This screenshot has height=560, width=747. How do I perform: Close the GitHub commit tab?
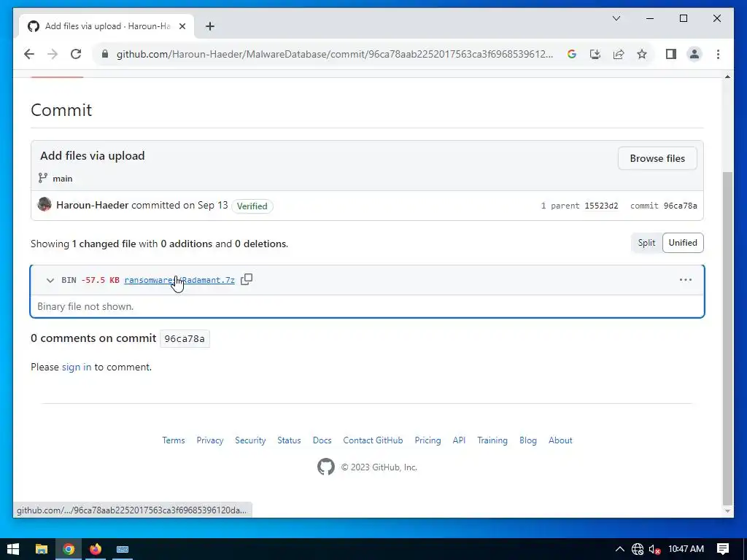click(182, 26)
